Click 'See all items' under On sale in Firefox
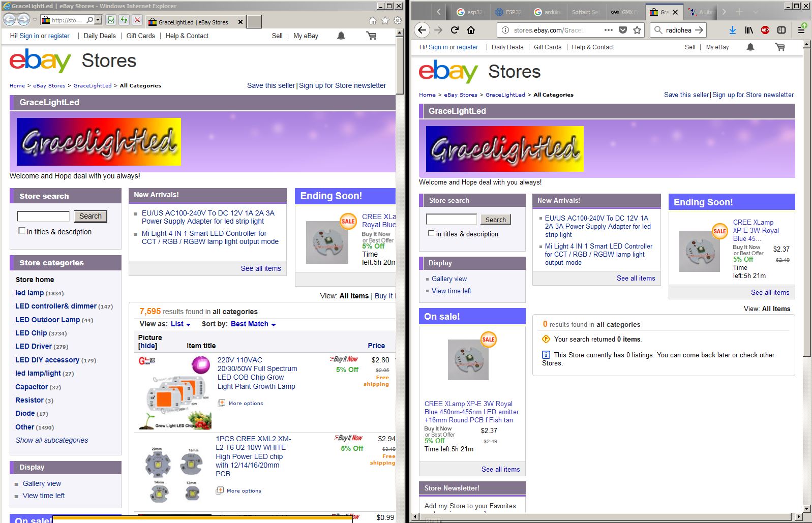 [501, 469]
